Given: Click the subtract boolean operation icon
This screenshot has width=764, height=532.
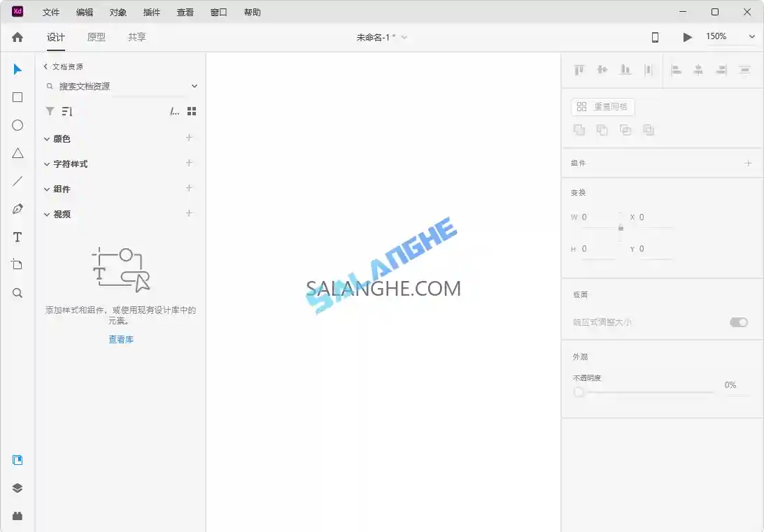Looking at the screenshot, I should coord(602,130).
